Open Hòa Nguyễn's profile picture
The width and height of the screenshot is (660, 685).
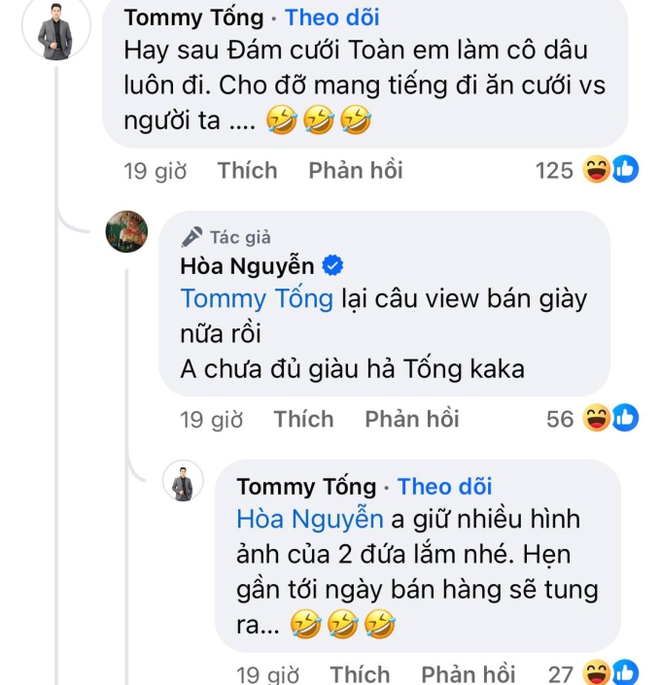(x=127, y=233)
